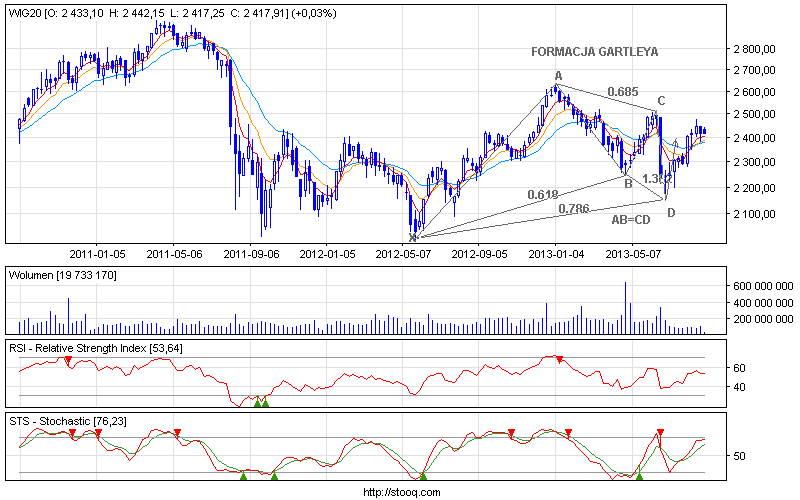Click the 2012-05-07 date axis label
The width and height of the screenshot is (800, 500).
click(403, 254)
